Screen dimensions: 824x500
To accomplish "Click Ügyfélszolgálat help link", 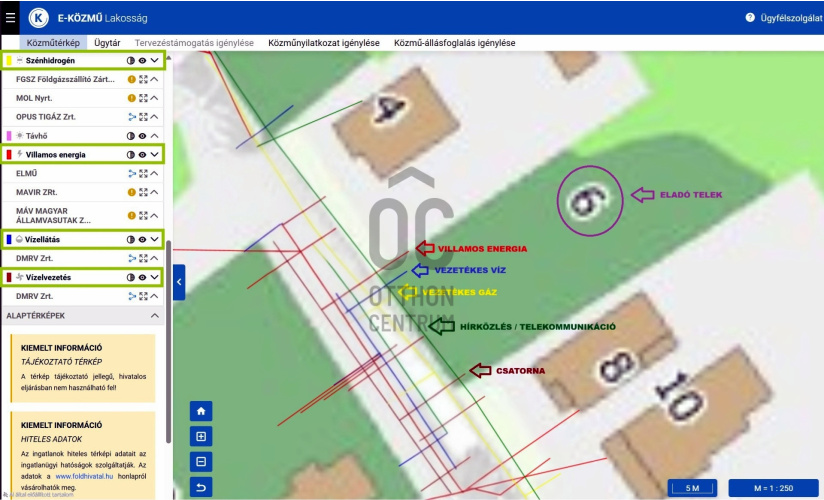I will click(783, 18).
